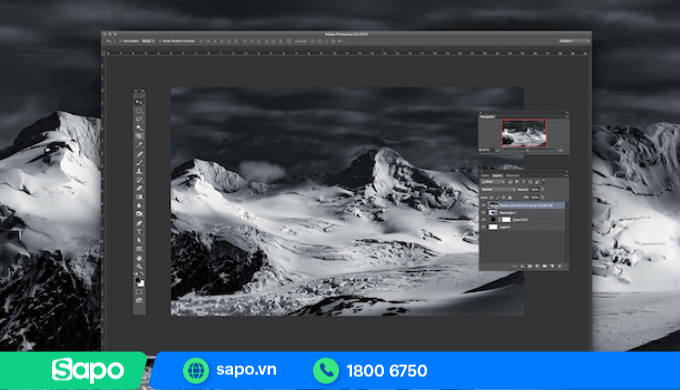The height and width of the screenshot is (390, 680).
Task: Delete layer with the trash icon
Action: (x=559, y=266)
